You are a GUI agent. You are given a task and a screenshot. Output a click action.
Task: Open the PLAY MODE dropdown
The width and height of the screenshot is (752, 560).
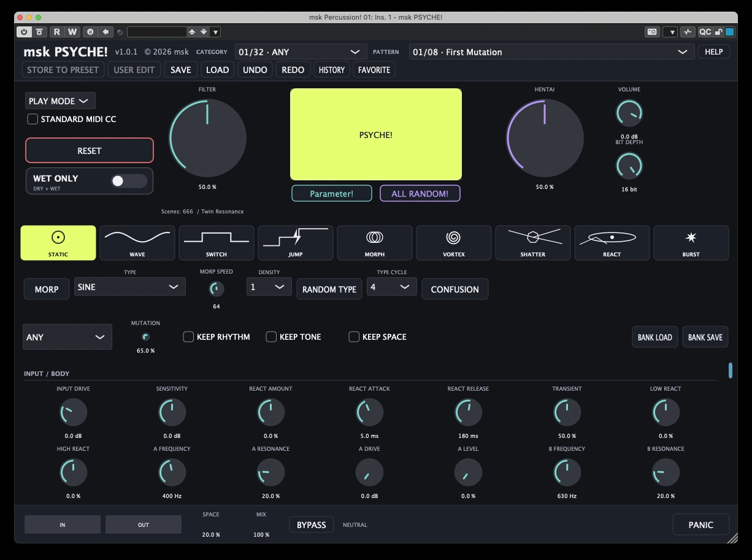point(60,101)
